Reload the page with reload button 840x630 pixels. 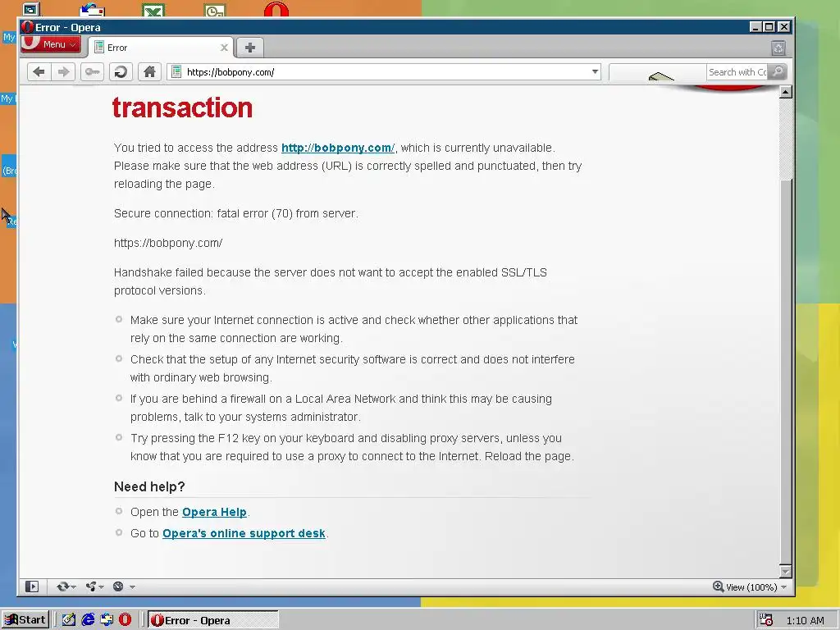pyautogui.click(x=121, y=72)
